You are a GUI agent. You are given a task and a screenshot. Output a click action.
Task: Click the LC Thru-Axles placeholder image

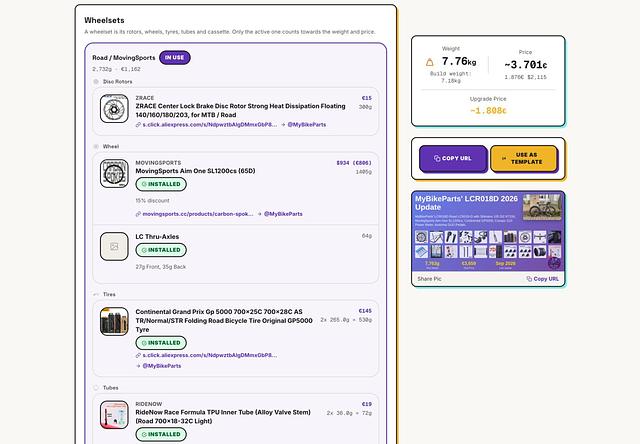[114, 246]
